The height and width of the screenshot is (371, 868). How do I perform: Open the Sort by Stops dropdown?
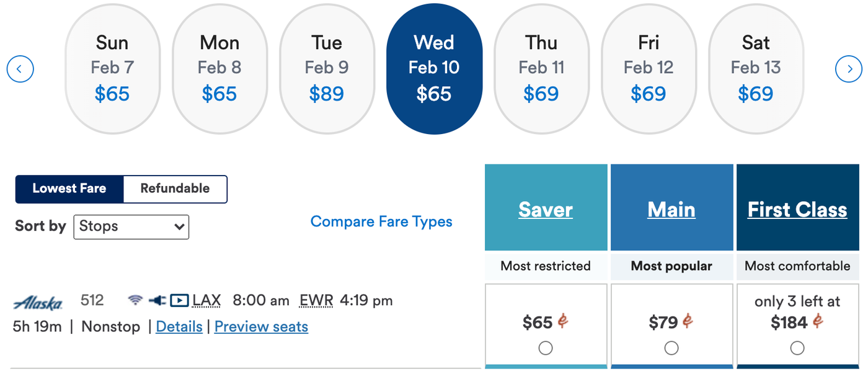(x=131, y=226)
